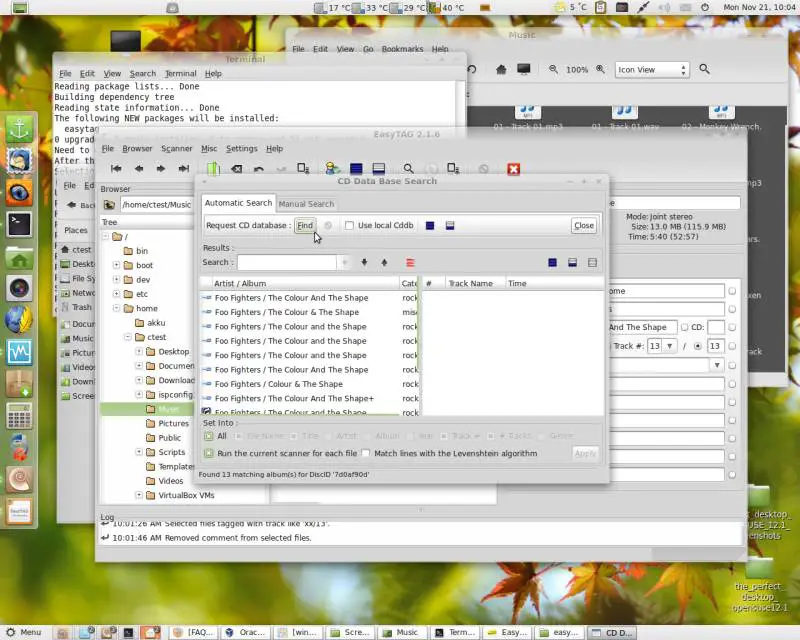Screen dimensions: 800x640
Task: Go to last file in EasyTAG toolbar
Action: click(183, 168)
